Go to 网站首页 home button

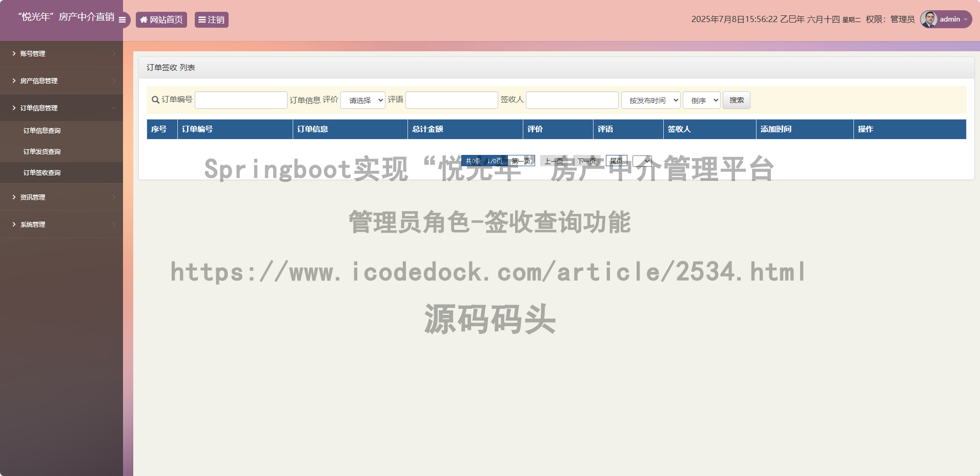pyautogui.click(x=161, y=19)
